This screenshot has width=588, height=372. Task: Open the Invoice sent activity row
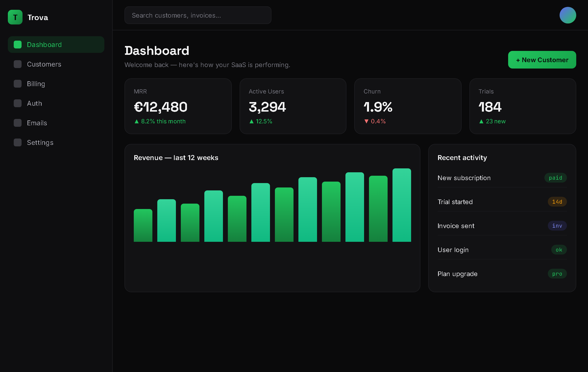[x=502, y=226]
